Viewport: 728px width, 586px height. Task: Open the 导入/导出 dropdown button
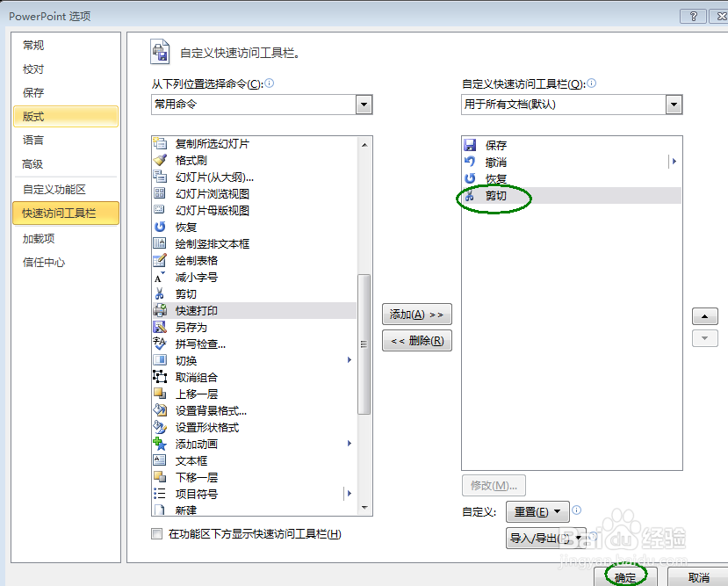(x=546, y=539)
